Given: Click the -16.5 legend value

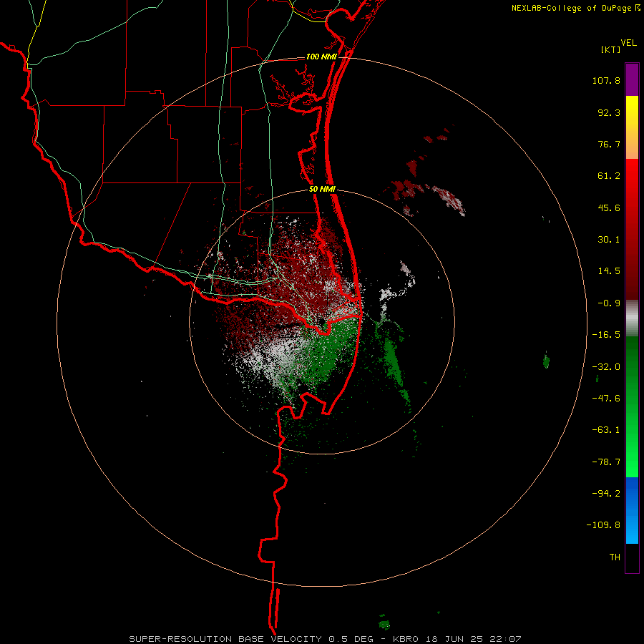Looking at the screenshot, I should click(x=606, y=335).
